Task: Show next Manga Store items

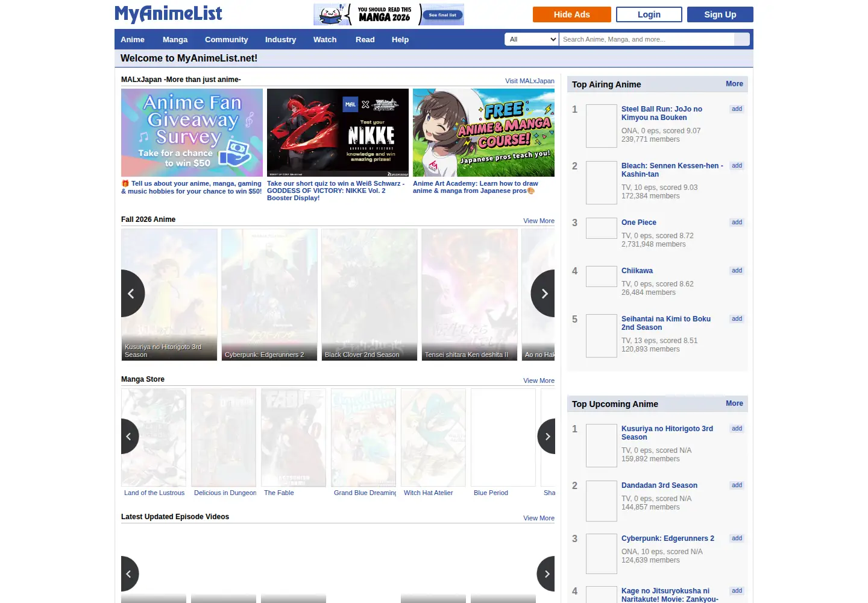Action: tap(546, 437)
